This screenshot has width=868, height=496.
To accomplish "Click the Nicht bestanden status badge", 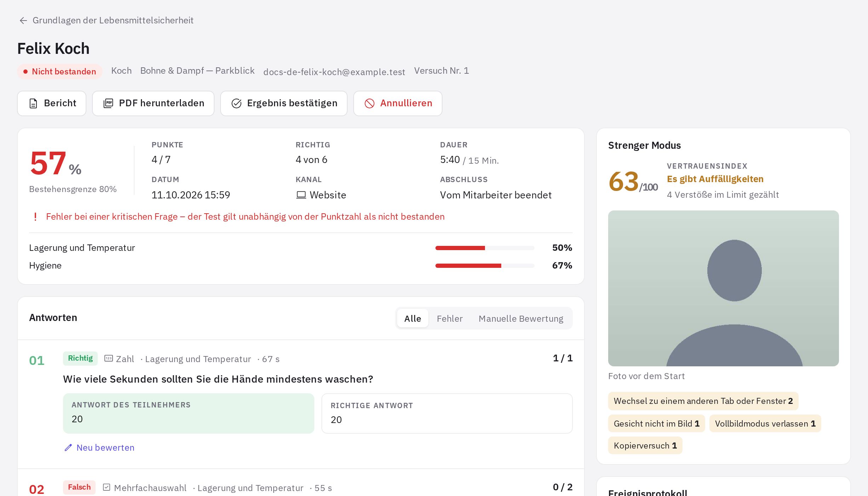I will (60, 72).
